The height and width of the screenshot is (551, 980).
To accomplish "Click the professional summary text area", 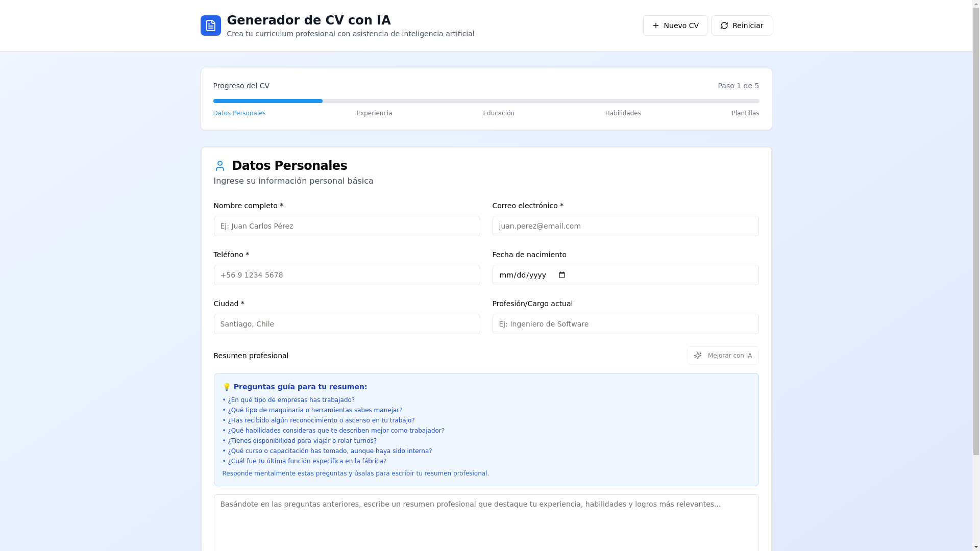I will (x=486, y=522).
